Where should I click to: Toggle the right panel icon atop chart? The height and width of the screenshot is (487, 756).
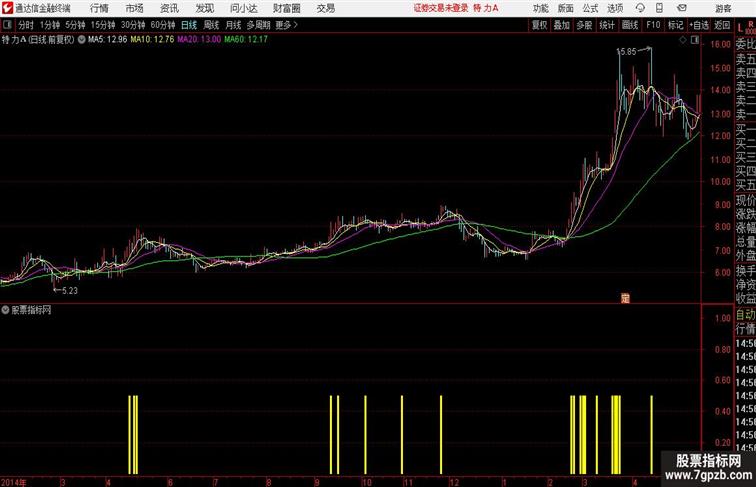tap(695, 41)
